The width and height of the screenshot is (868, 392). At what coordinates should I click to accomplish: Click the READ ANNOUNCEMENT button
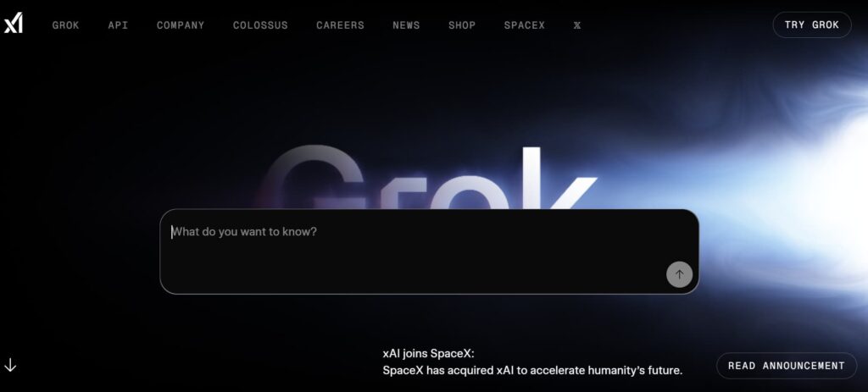click(x=786, y=366)
